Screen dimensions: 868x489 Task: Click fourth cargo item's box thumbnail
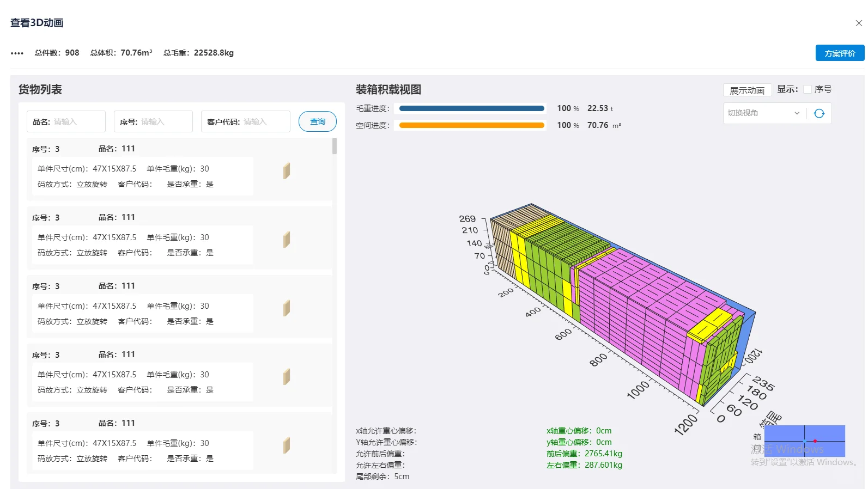[287, 377]
